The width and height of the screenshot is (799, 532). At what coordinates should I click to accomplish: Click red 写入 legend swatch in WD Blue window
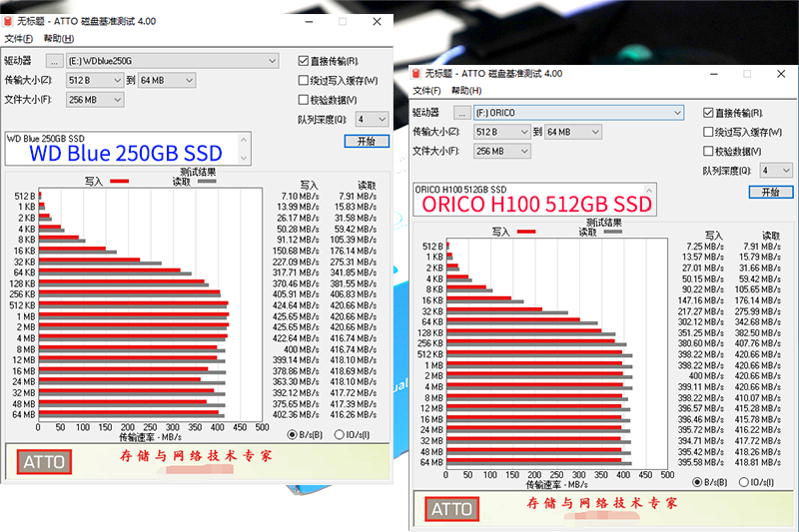[120, 182]
